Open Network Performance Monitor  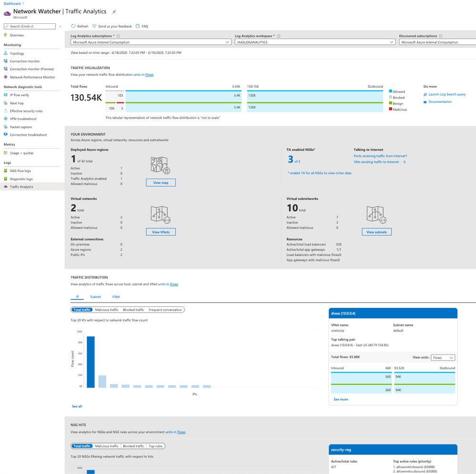click(32, 77)
